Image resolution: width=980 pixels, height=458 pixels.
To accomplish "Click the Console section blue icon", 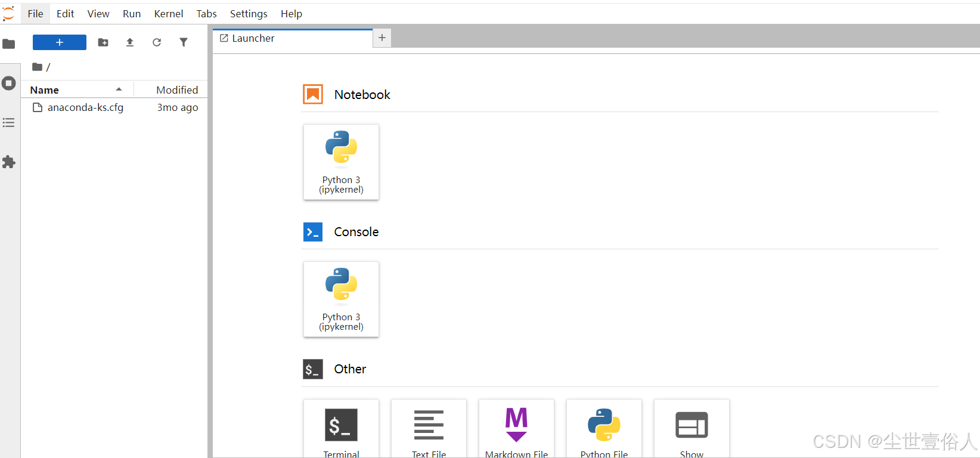I will pos(313,232).
